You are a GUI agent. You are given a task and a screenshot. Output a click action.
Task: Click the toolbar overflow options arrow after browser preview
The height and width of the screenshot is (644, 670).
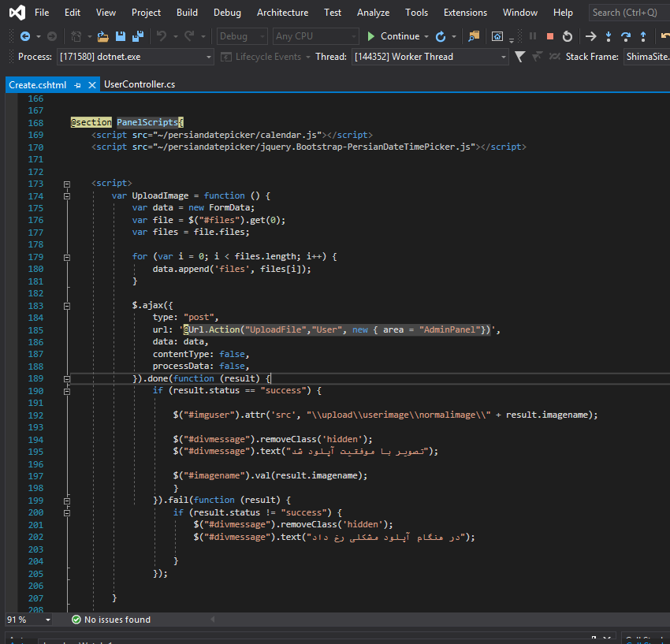pos(511,40)
